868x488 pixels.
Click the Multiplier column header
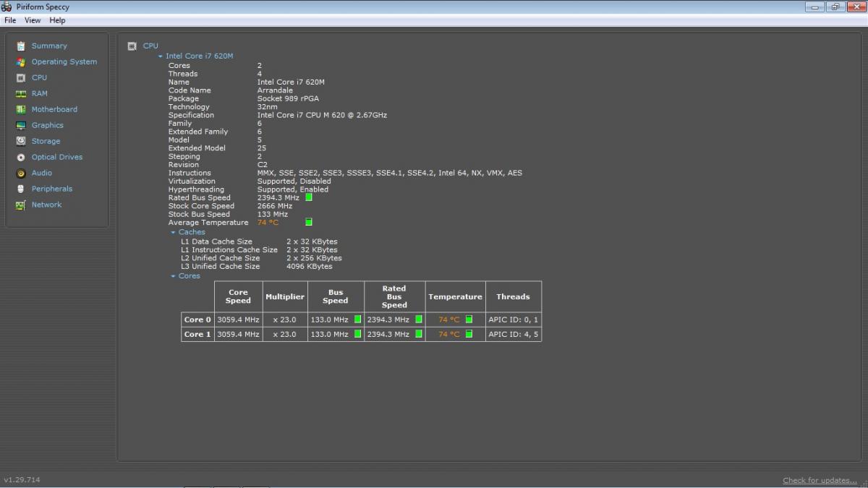tap(285, 296)
